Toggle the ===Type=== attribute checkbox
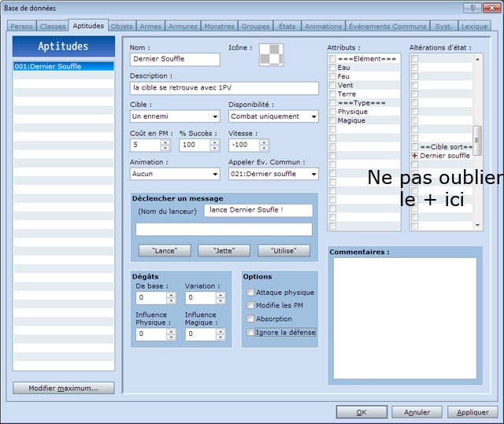The height and width of the screenshot is (424, 504). 332,103
